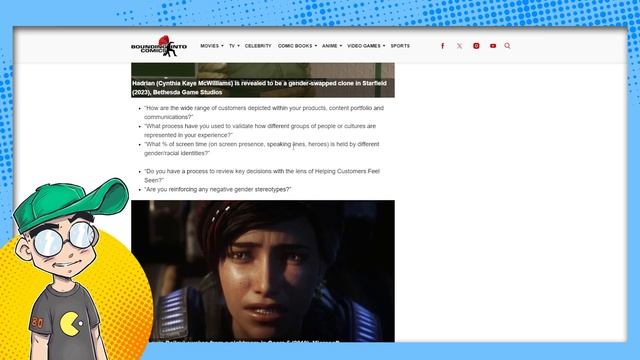Open the Instagram icon link
The height and width of the screenshot is (360, 640).
pos(476,46)
